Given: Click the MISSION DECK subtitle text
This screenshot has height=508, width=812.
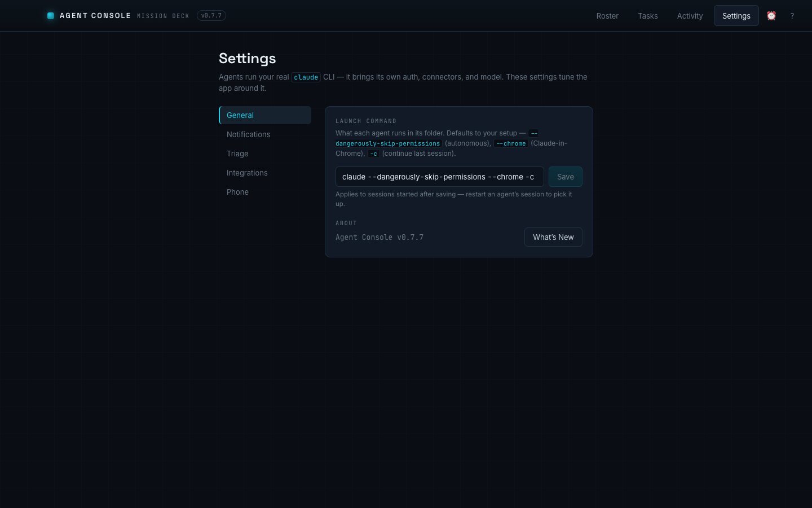Looking at the screenshot, I should tap(163, 16).
